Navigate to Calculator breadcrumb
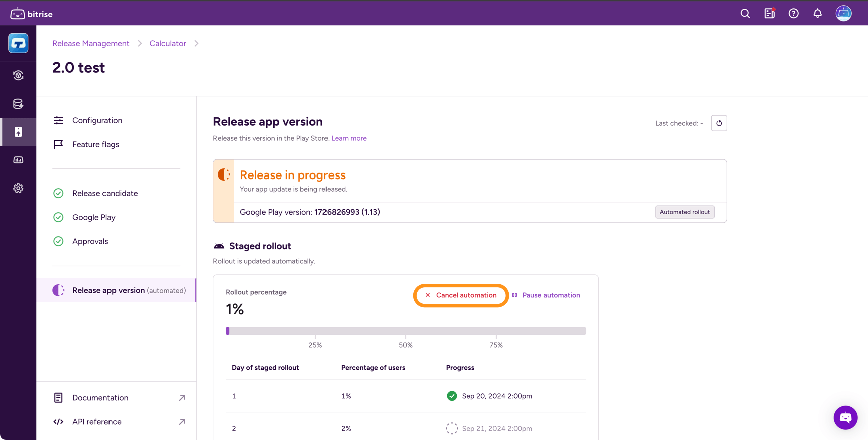 (x=167, y=43)
